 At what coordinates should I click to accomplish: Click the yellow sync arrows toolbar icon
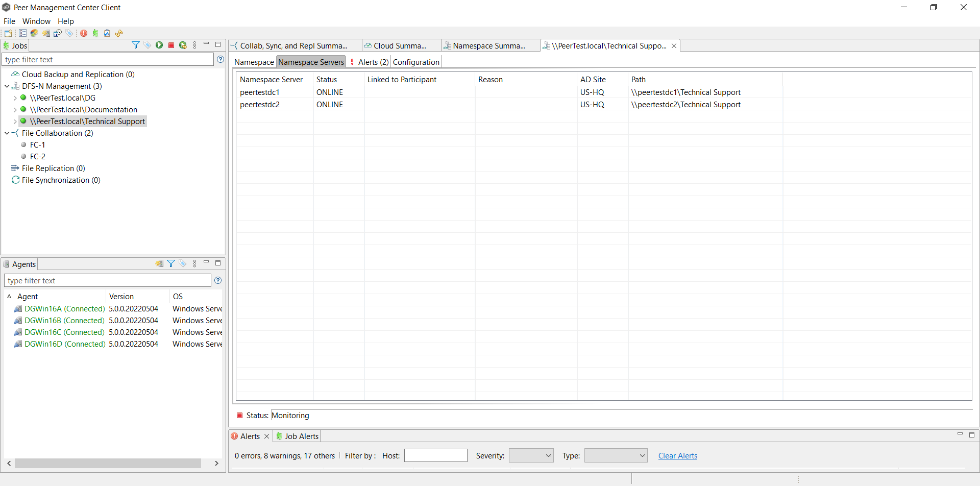(119, 33)
